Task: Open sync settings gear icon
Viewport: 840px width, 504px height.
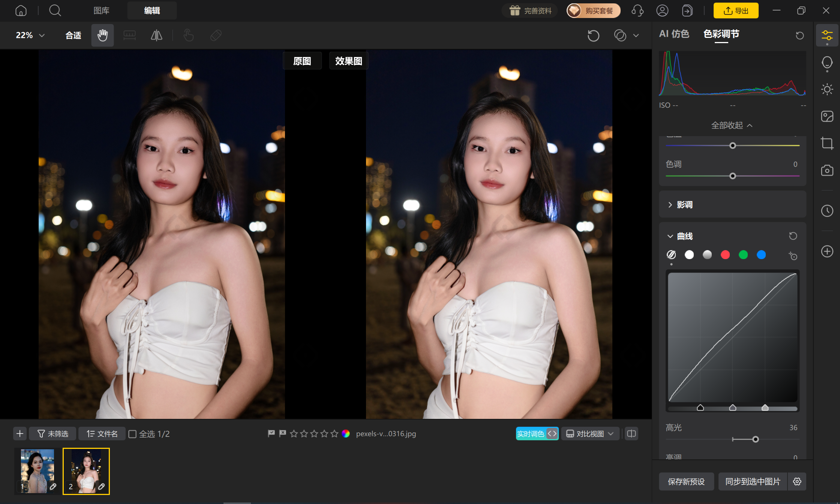Action: point(797,481)
